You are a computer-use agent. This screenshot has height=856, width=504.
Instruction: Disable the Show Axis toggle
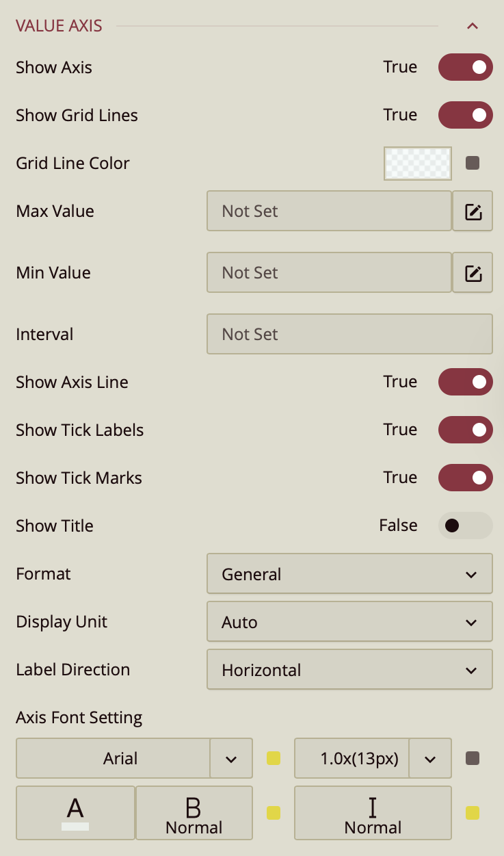coord(465,67)
